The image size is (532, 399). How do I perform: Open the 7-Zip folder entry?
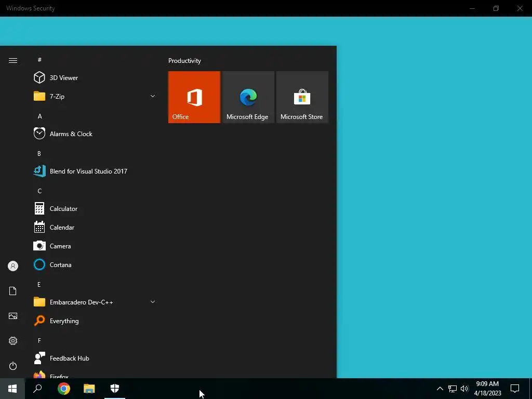pyautogui.click(x=95, y=96)
